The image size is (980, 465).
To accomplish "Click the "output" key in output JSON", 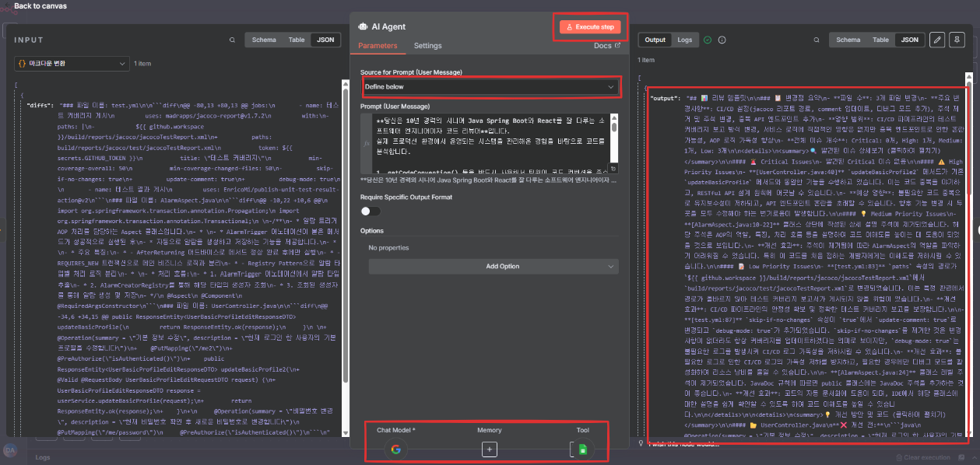I will click(666, 98).
